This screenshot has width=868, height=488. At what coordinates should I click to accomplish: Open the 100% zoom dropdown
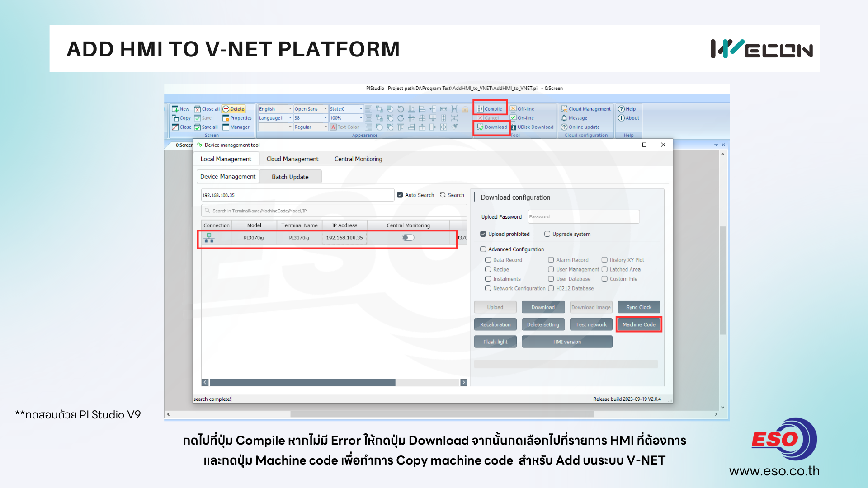point(360,118)
